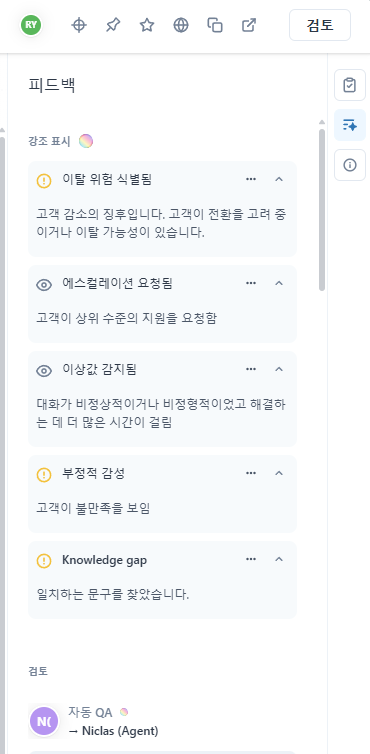The image size is (370, 754).
Task: Select the sparkle insights sidebar tab
Action: pyautogui.click(x=350, y=125)
